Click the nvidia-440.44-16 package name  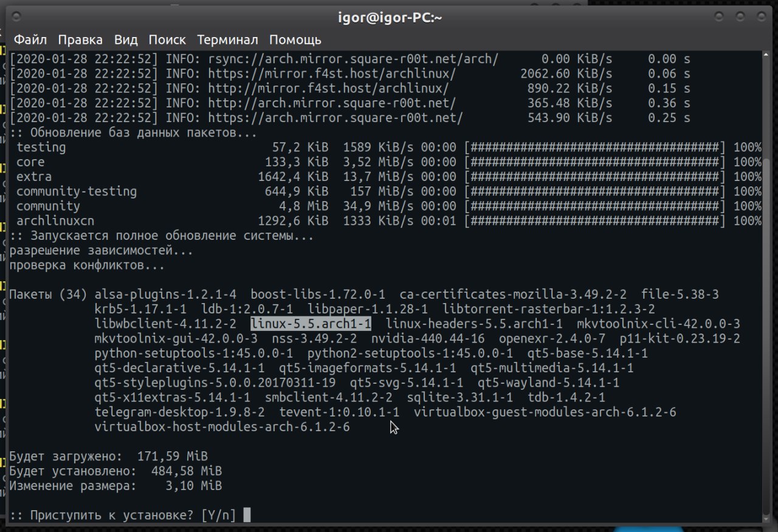click(x=428, y=338)
